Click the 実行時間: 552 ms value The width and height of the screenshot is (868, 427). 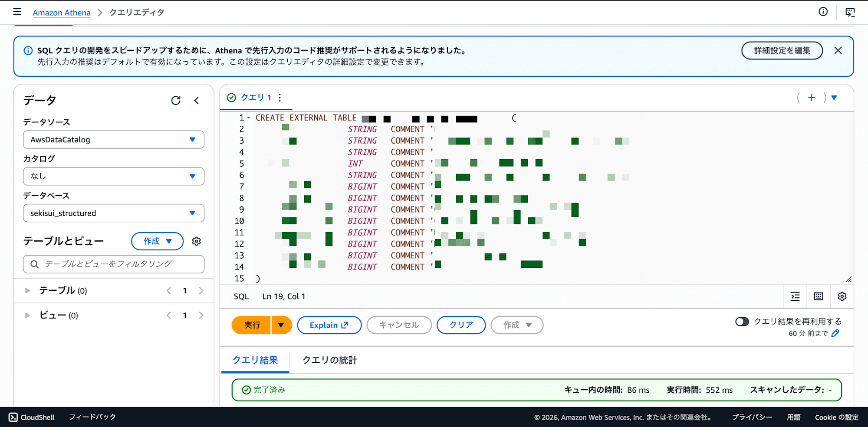point(700,390)
